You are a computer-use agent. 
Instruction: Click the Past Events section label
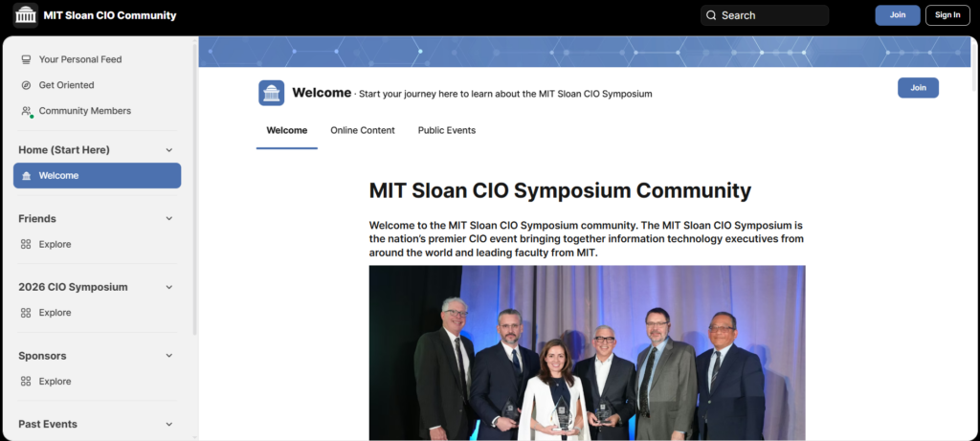point(48,424)
